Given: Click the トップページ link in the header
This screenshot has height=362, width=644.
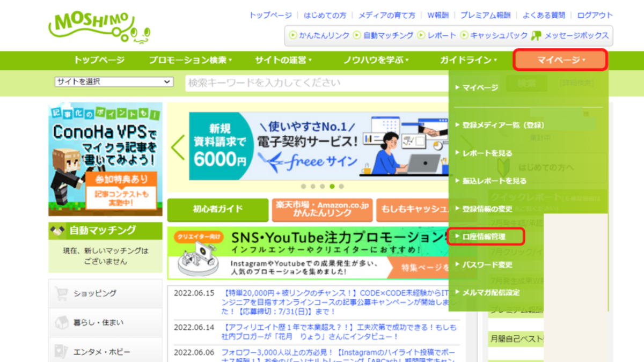Looking at the screenshot, I should pyautogui.click(x=270, y=16).
